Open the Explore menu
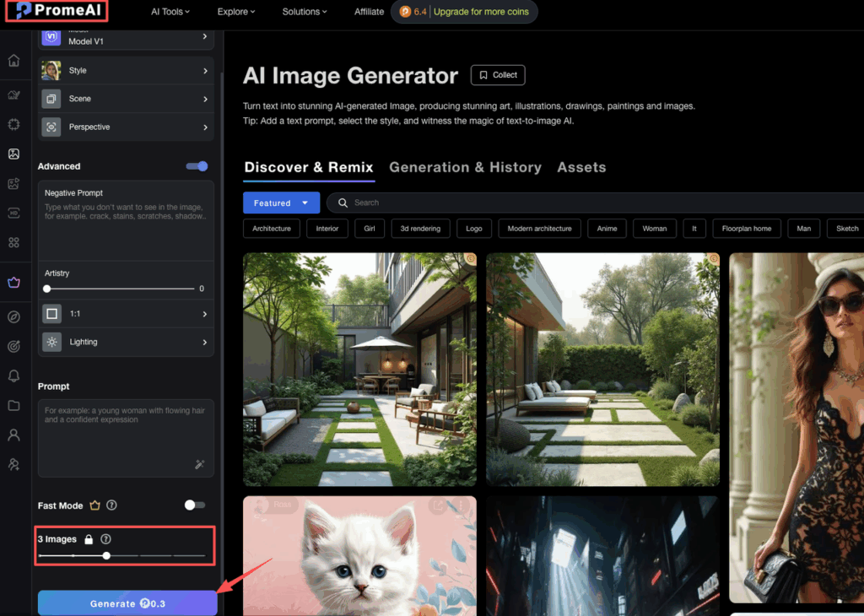 236,12
